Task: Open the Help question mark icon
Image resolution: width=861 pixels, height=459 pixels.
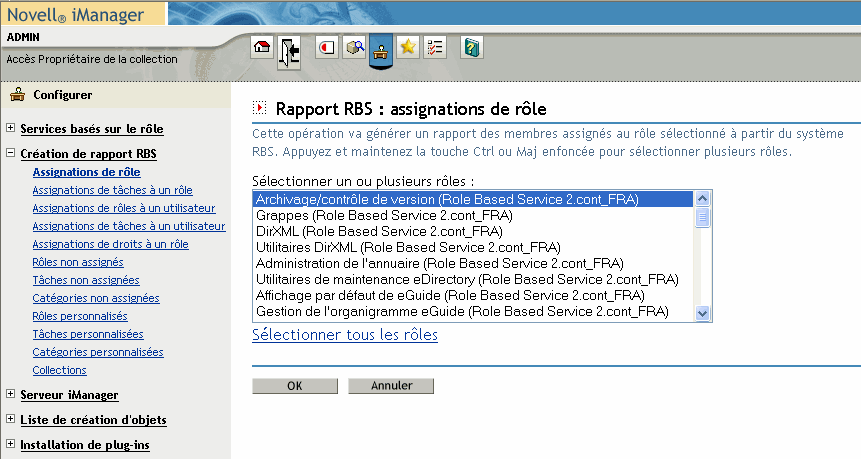Action: click(472, 47)
